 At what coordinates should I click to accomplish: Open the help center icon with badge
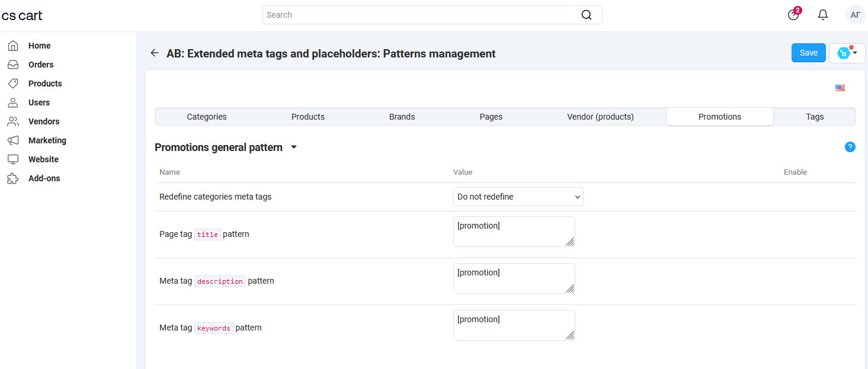(793, 15)
